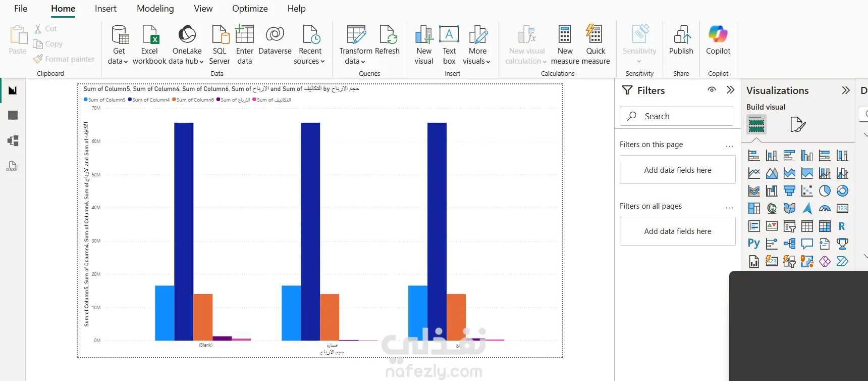868x381 pixels.
Task: Select the Scatter chart visual
Action: tap(807, 191)
